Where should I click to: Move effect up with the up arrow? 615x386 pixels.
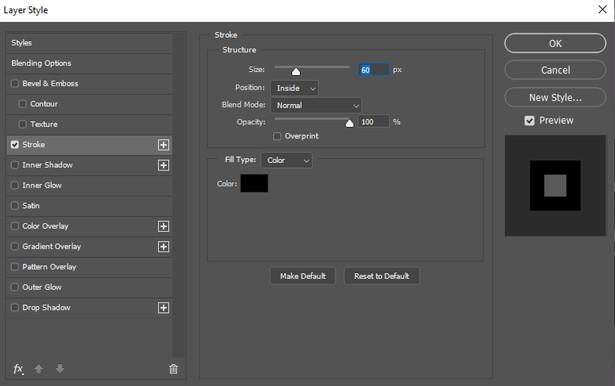38,369
